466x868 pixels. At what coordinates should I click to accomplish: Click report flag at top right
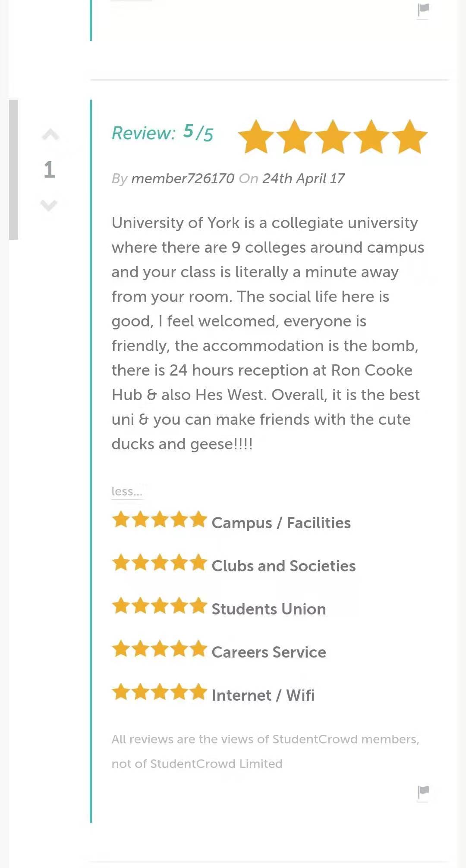423,9
